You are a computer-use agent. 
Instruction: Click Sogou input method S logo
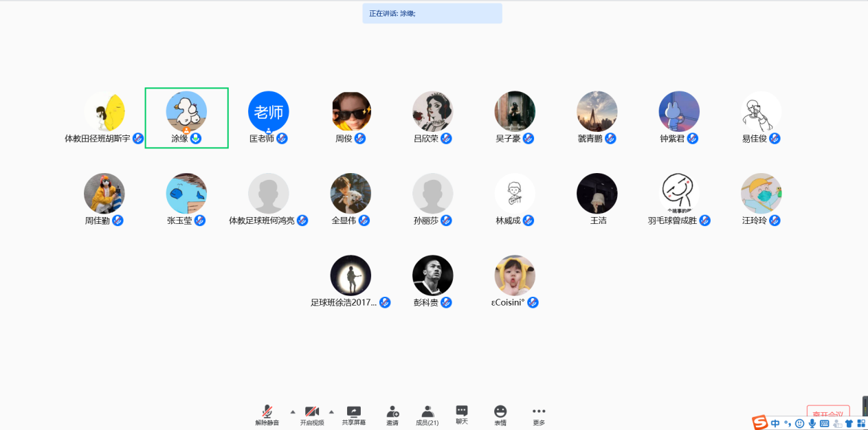click(x=759, y=423)
